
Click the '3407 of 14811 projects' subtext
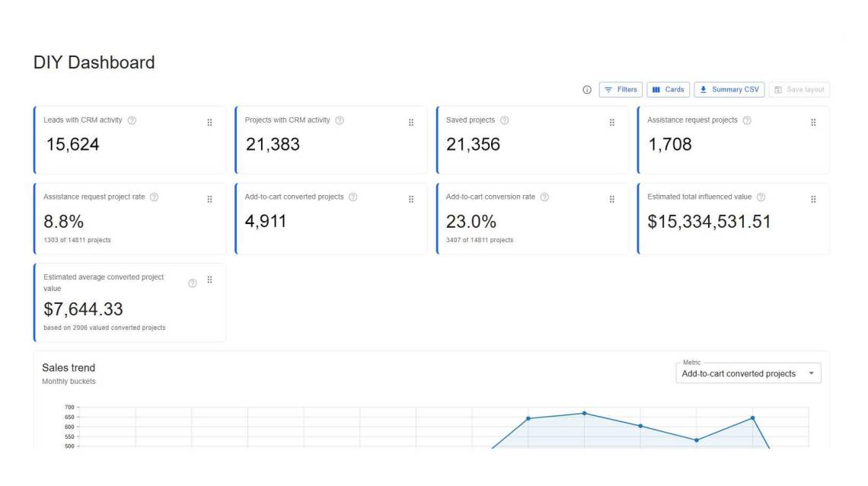pyautogui.click(x=480, y=240)
